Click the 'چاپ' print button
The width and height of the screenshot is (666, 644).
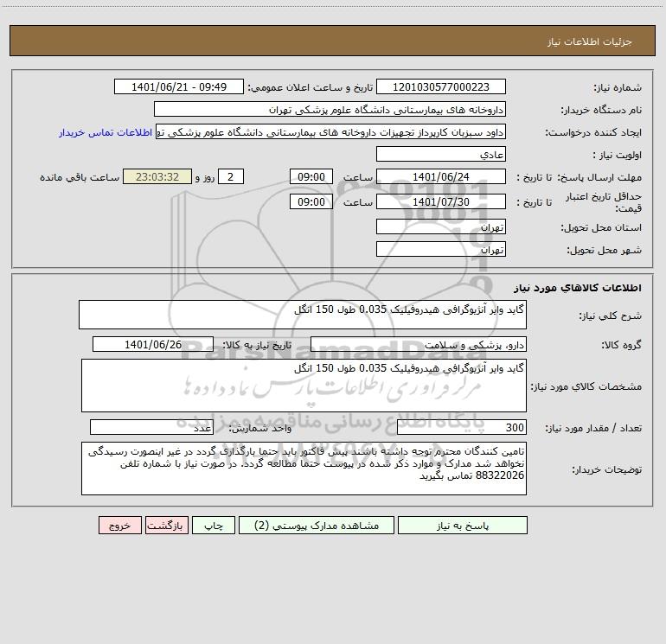tap(214, 525)
